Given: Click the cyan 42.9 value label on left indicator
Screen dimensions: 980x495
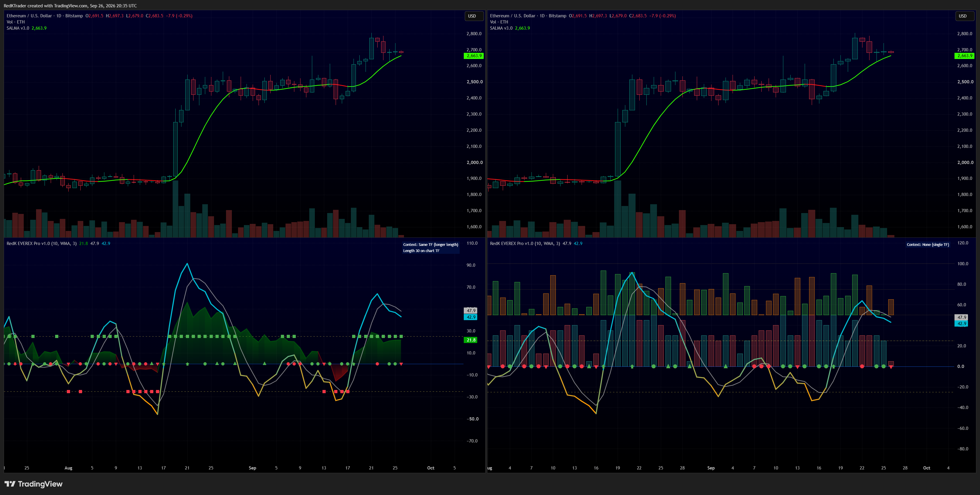Looking at the screenshot, I should click(x=471, y=317).
